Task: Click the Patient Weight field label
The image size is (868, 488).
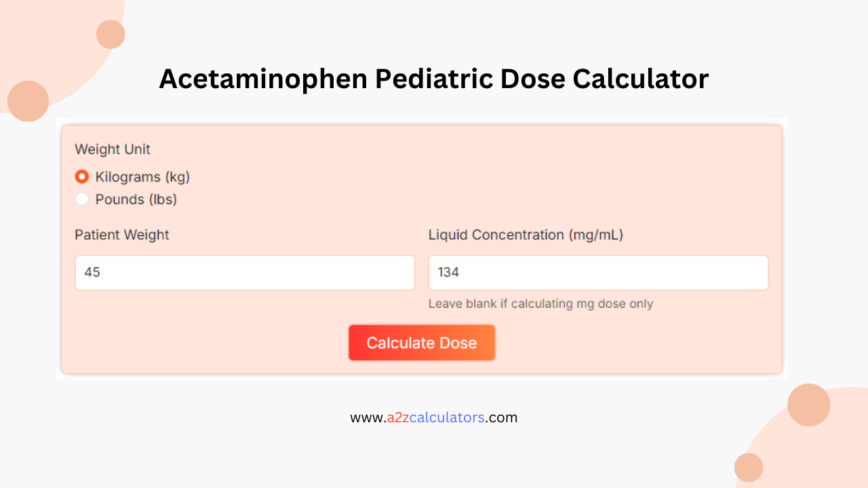Action: click(122, 235)
